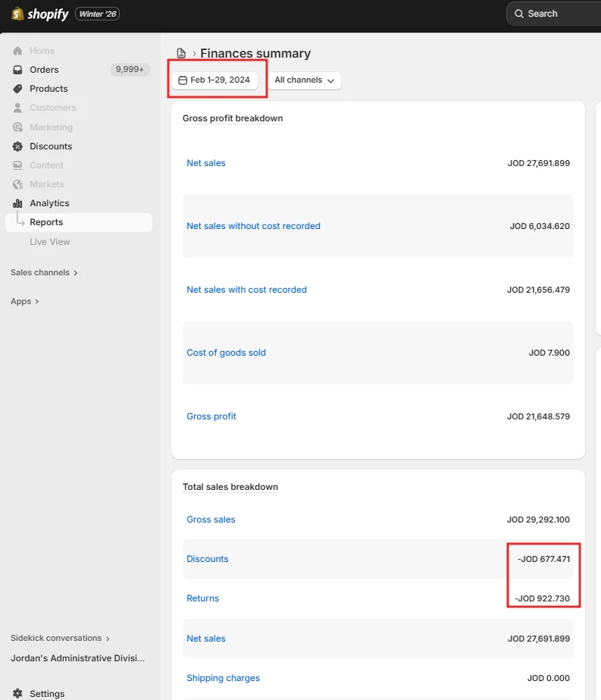The image size is (601, 700).
Task: Click inside the Search field
Action: 553,14
